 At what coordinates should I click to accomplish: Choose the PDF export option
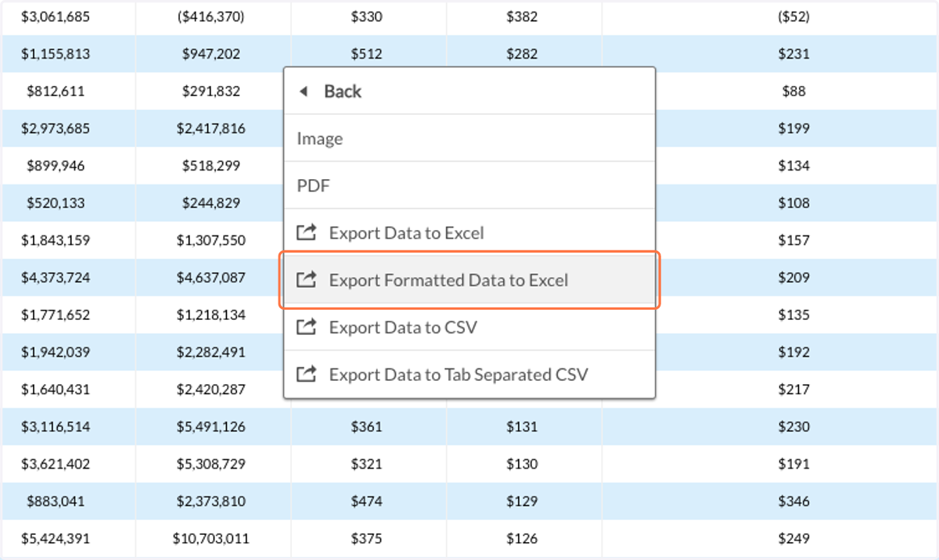[469, 185]
